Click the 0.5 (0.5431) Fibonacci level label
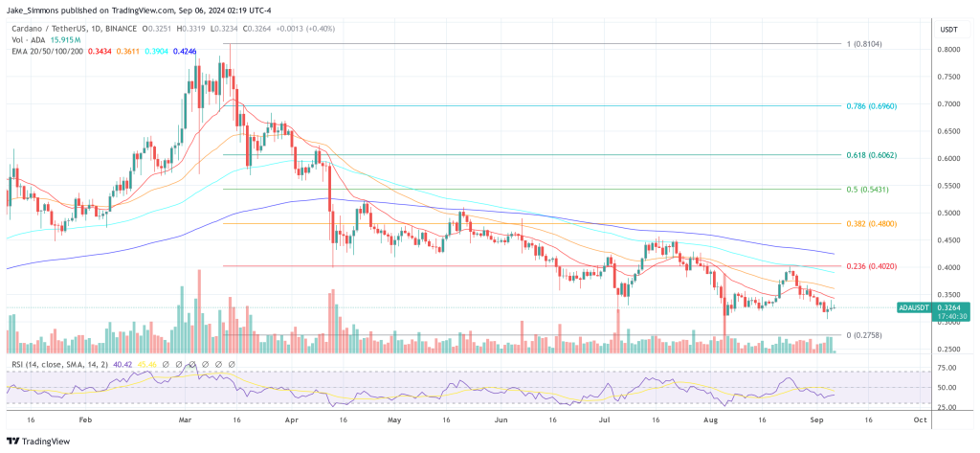 (871, 189)
